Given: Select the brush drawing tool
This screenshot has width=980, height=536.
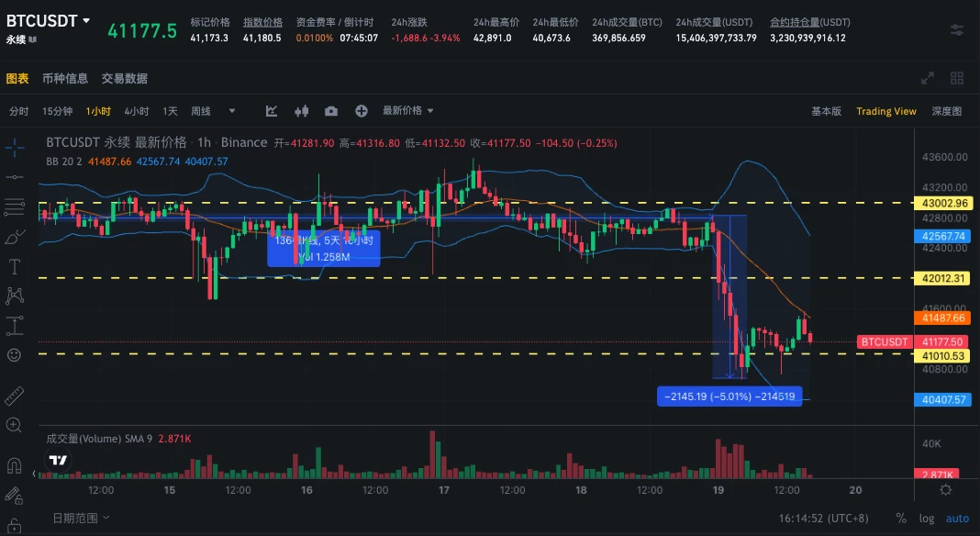Looking at the screenshot, I should tap(14, 236).
